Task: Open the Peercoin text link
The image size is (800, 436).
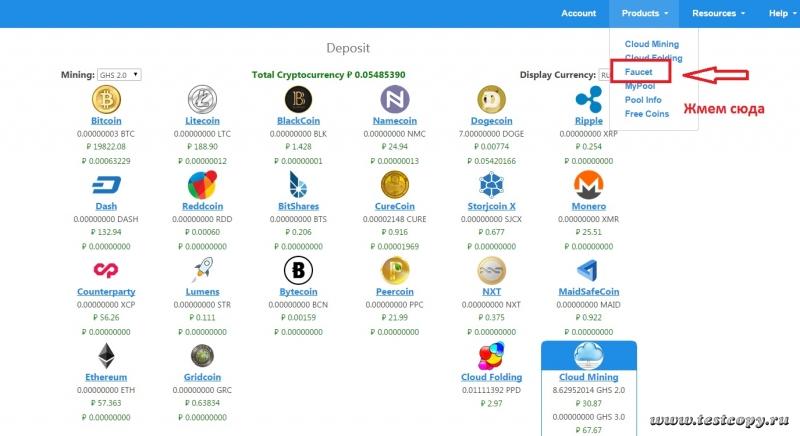Action: click(x=394, y=292)
